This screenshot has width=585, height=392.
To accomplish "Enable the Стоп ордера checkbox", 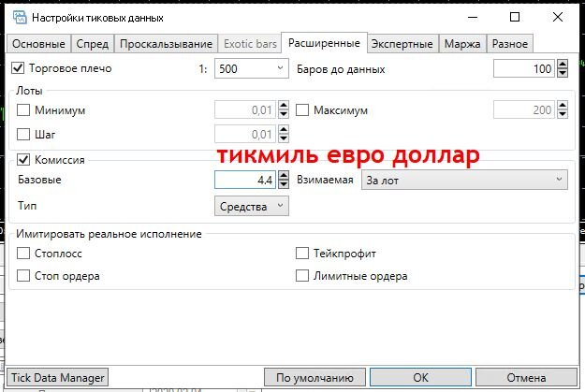I will (23, 276).
